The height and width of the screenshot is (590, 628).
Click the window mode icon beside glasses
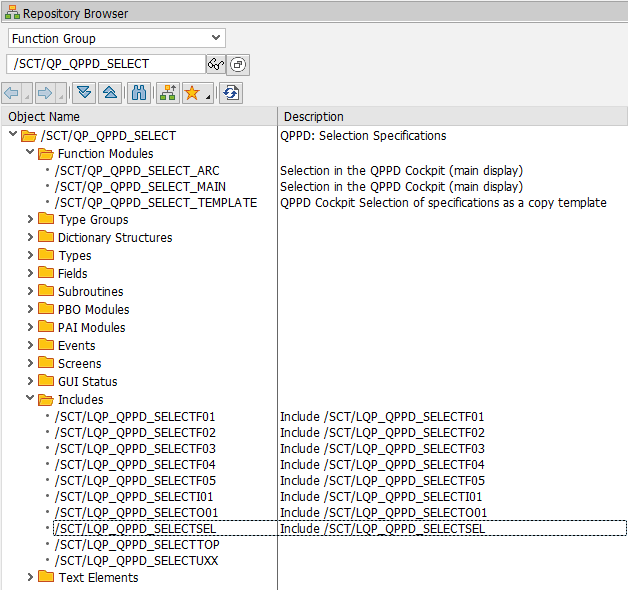coord(239,64)
